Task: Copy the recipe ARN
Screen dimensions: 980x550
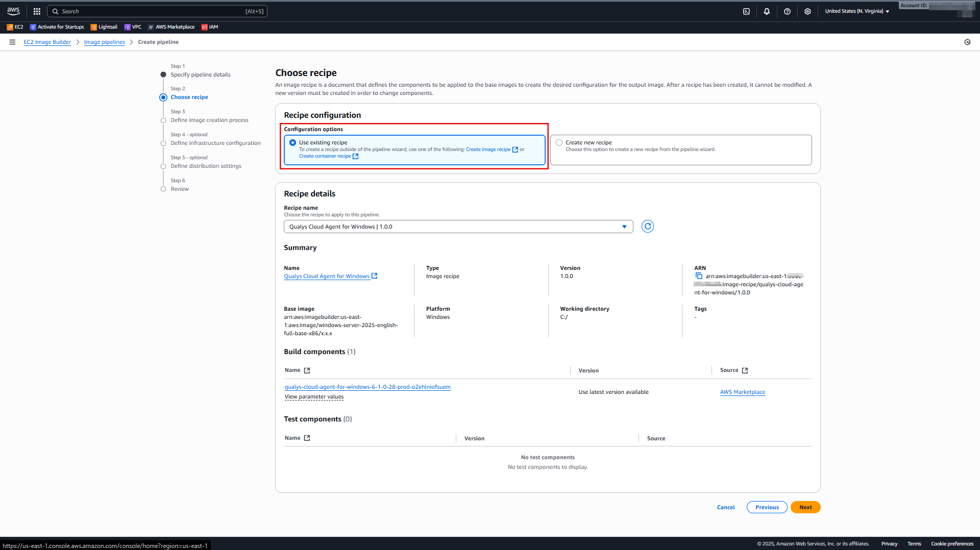Action: coord(699,276)
